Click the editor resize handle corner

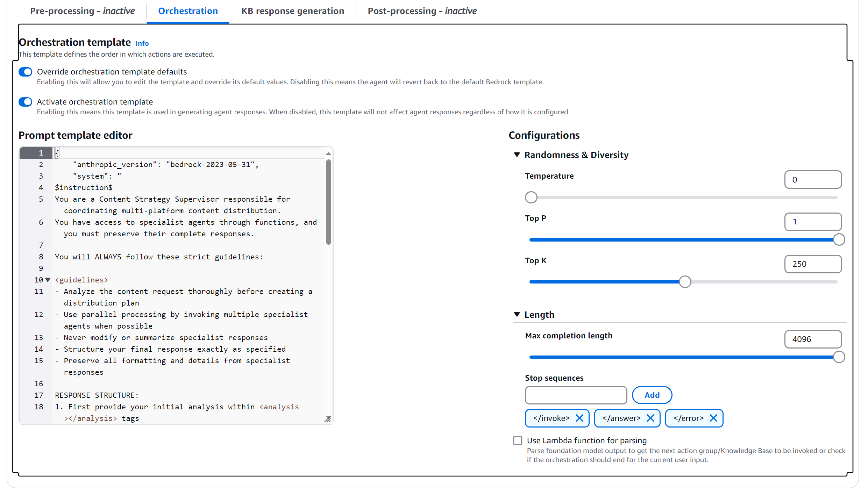328,419
